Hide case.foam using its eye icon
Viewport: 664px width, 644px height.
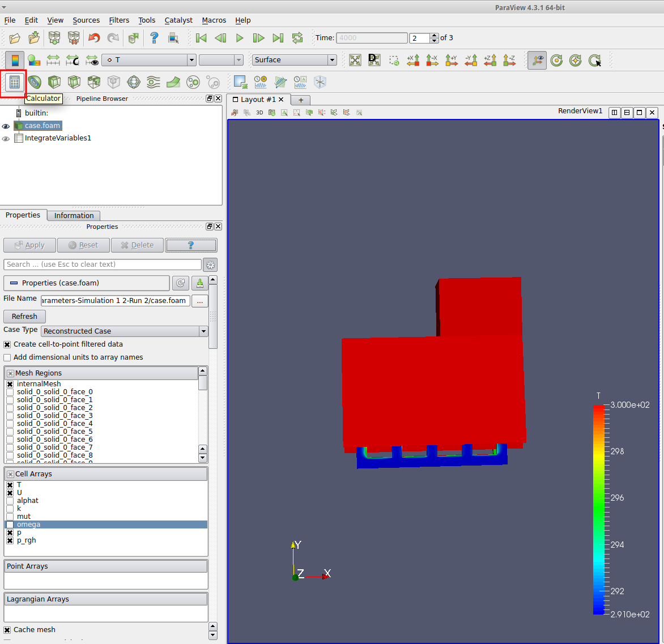pyautogui.click(x=6, y=126)
